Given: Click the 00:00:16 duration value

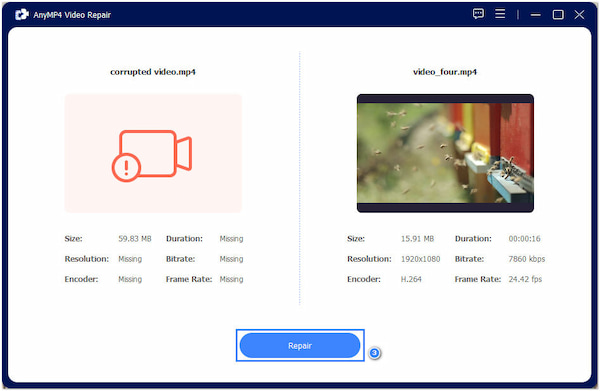Looking at the screenshot, I should coord(524,239).
